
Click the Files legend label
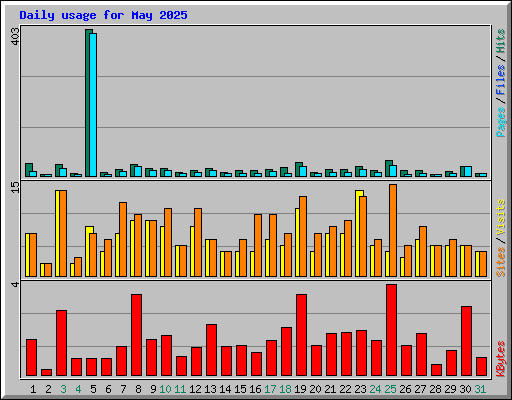pos(501,80)
